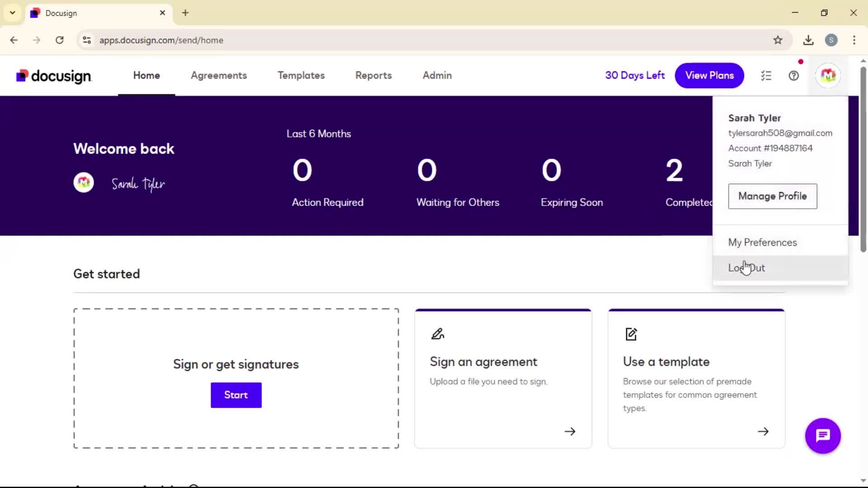The height and width of the screenshot is (488, 868).
Task: Click the pen icon on Sign an agreement
Action: pos(437,334)
